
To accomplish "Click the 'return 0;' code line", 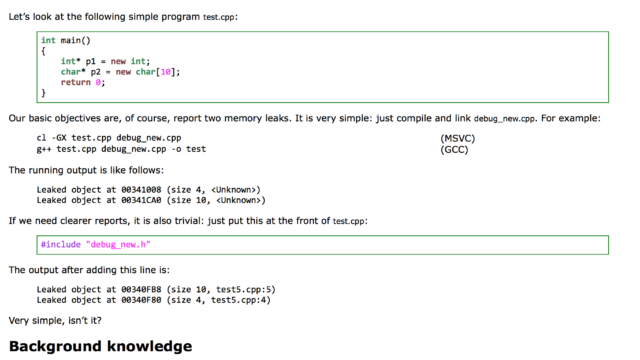I will [x=83, y=82].
